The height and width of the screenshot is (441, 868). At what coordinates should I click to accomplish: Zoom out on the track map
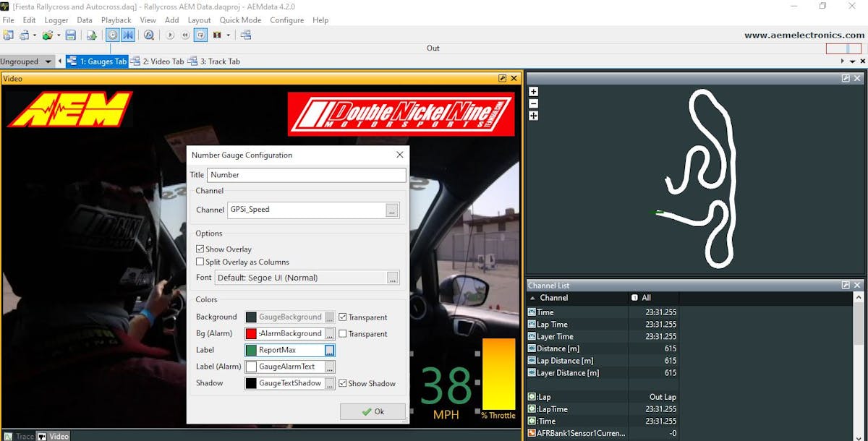coord(534,103)
